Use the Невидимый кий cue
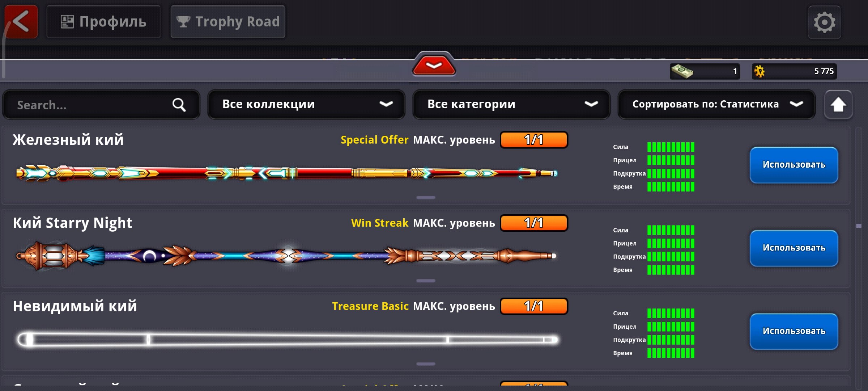The width and height of the screenshot is (868, 391). tap(794, 332)
